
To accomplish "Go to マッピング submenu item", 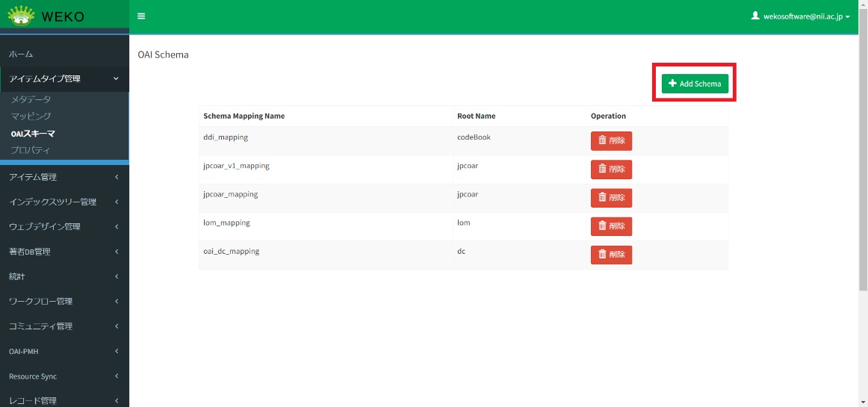I will click(31, 116).
